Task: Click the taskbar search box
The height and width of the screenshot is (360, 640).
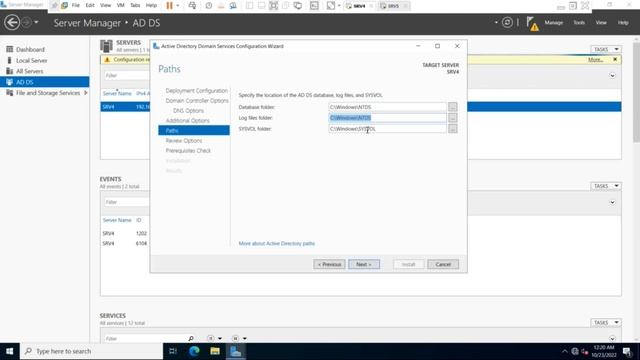Action: point(91,351)
